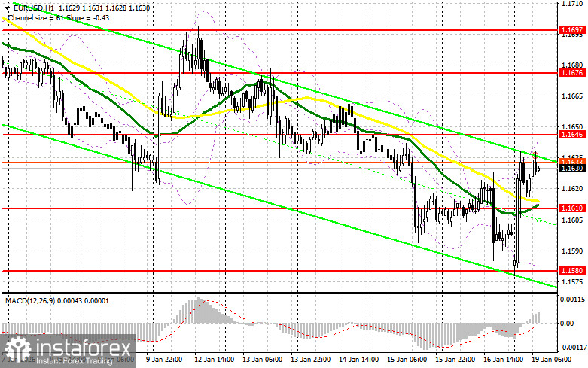Click the 1.1680 price axis label
The image size is (588, 368).
572,65
